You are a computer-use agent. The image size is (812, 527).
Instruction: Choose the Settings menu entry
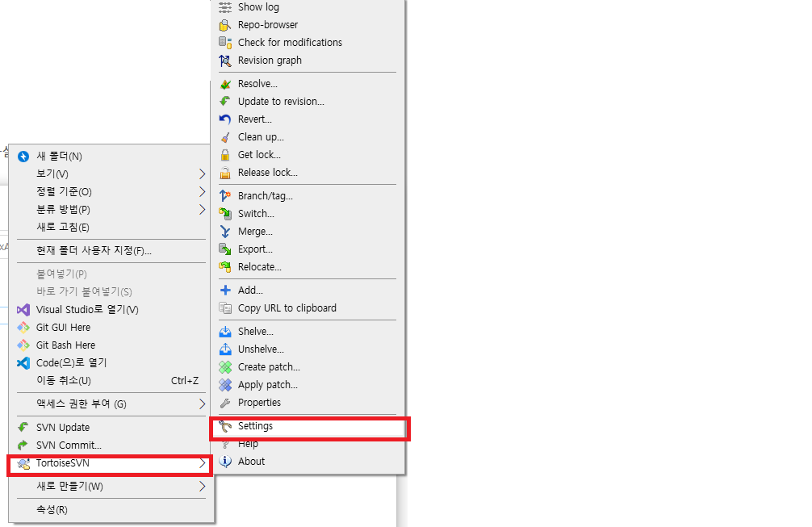(x=309, y=426)
